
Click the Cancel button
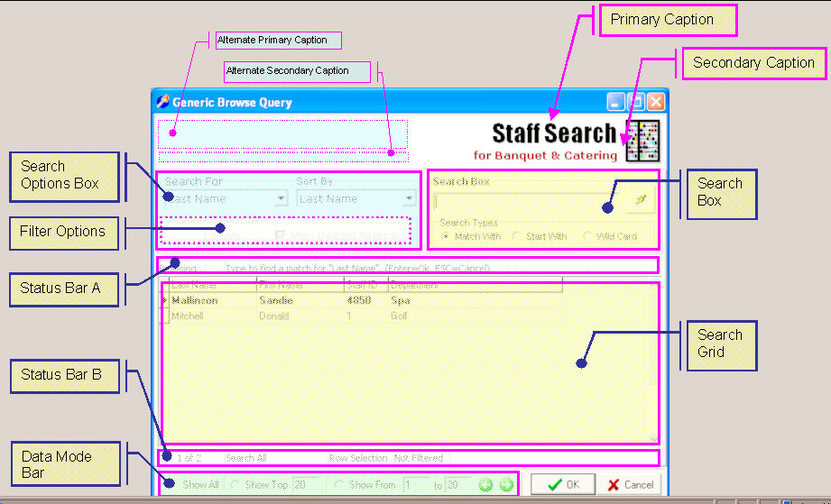point(630,484)
